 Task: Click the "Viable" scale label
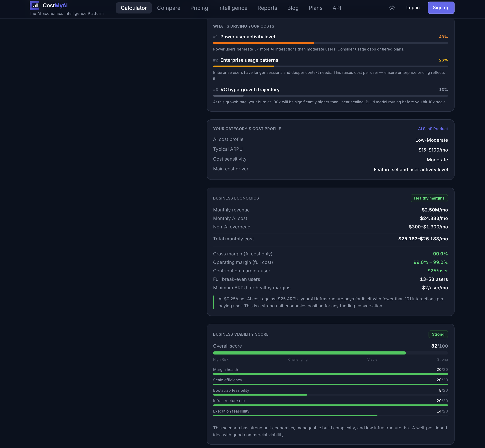(x=372, y=360)
